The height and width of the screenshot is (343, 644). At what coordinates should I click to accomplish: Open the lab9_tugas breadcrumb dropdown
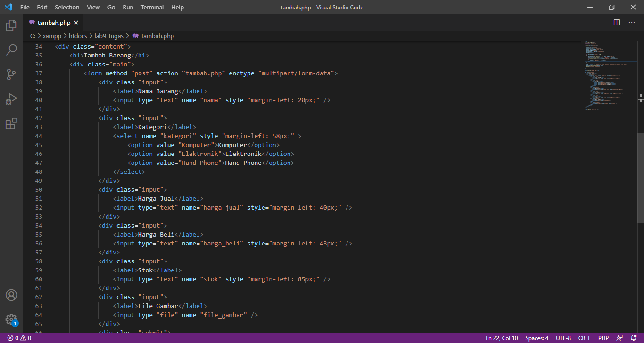tap(109, 35)
